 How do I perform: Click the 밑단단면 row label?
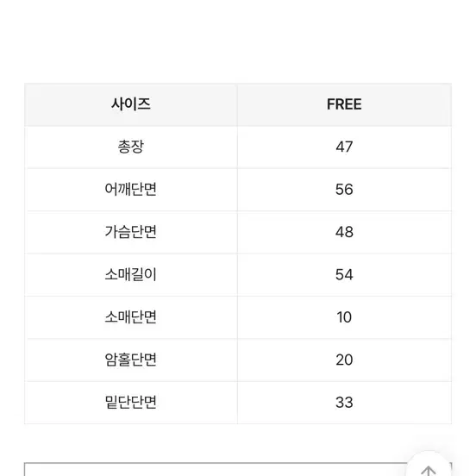(x=131, y=403)
